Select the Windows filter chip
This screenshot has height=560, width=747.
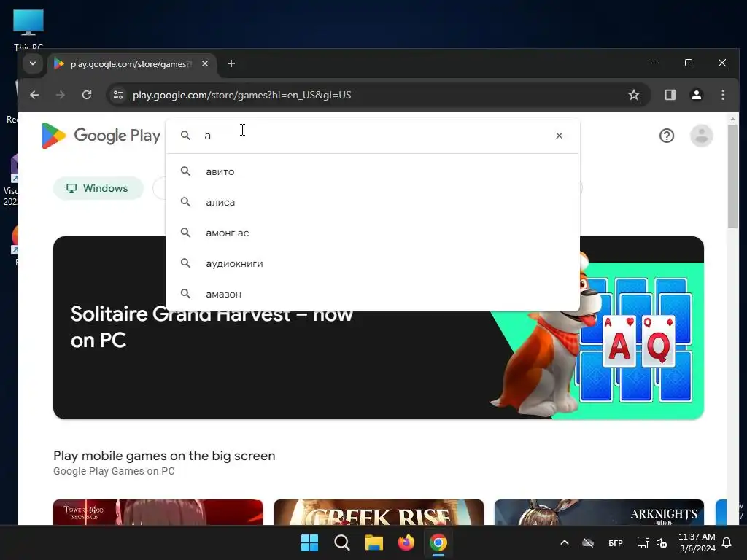tap(98, 188)
